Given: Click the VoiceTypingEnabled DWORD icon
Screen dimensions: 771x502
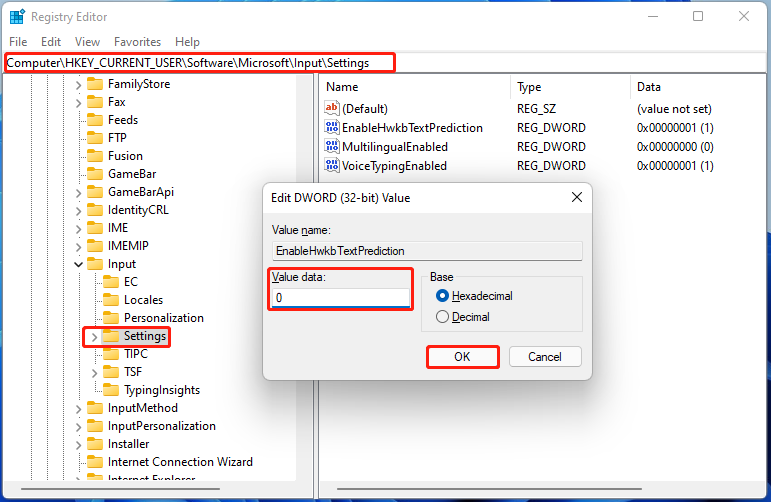Looking at the screenshot, I should coord(332,166).
